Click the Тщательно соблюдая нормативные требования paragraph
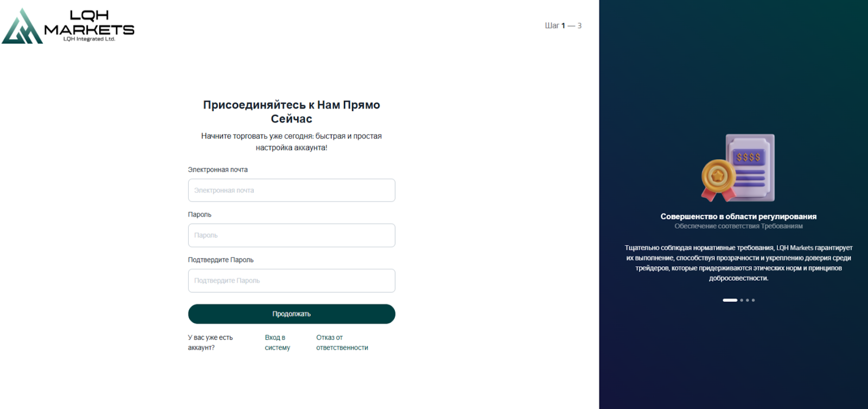Screen dimensions: 868x409 click(x=738, y=263)
